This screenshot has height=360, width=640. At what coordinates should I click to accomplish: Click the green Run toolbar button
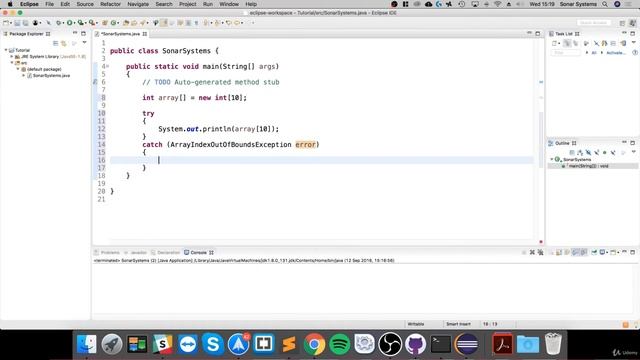click(x=69, y=23)
